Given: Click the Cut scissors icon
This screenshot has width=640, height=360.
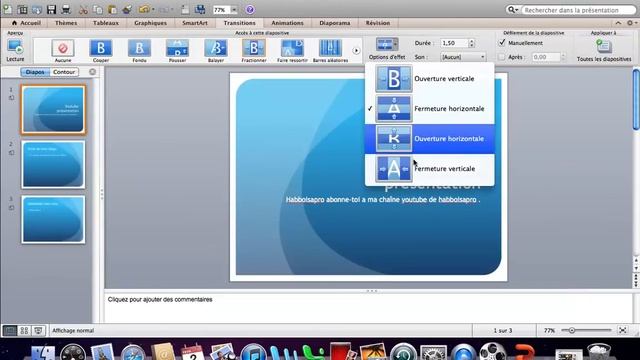Looking at the screenshot, I should (x=83, y=9).
